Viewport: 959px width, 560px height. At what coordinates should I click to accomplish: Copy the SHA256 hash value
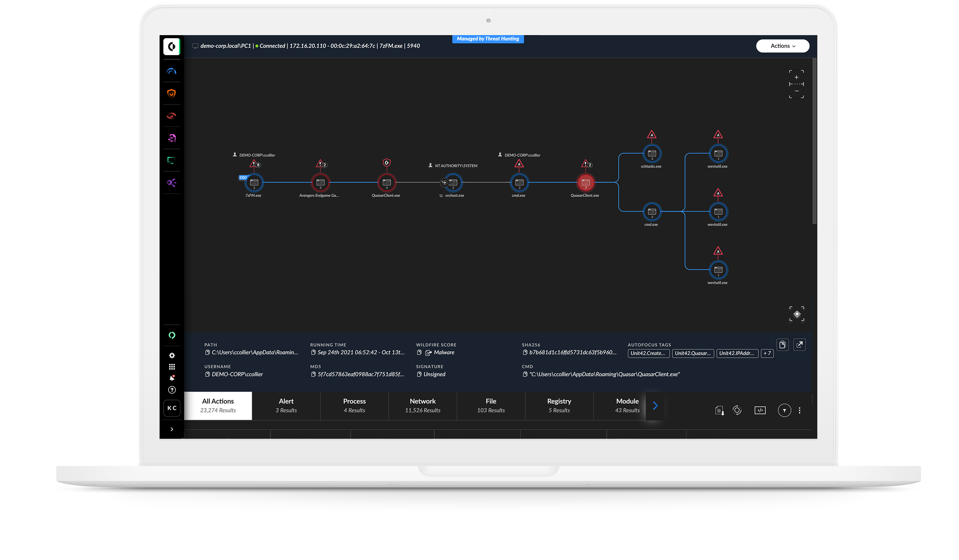525,353
